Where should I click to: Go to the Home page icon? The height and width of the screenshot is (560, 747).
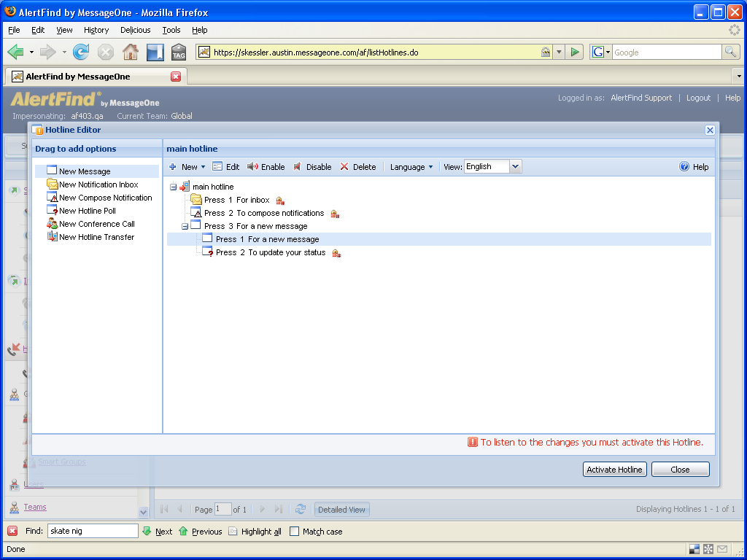pos(131,52)
